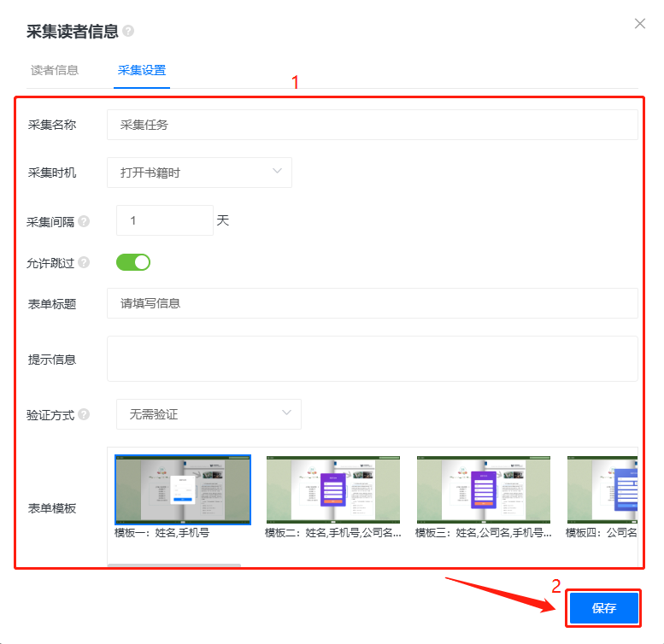Image resolution: width=664 pixels, height=644 pixels.
Task: Click help icon next to 允许跳过
Action: (84, 262)
